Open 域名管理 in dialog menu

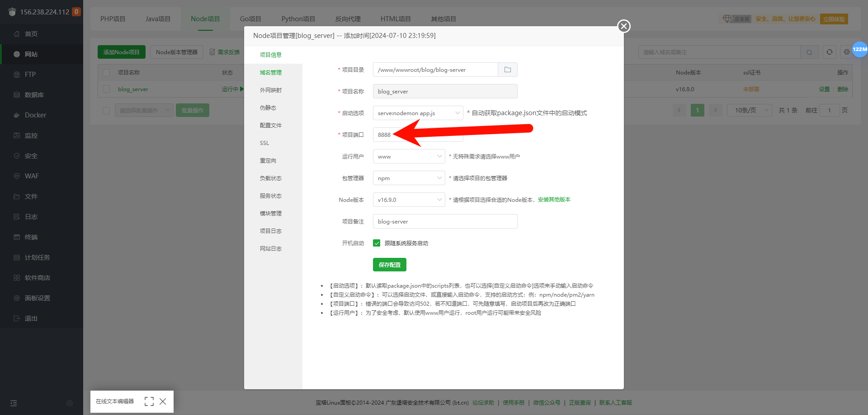click(x=271, y=72)
